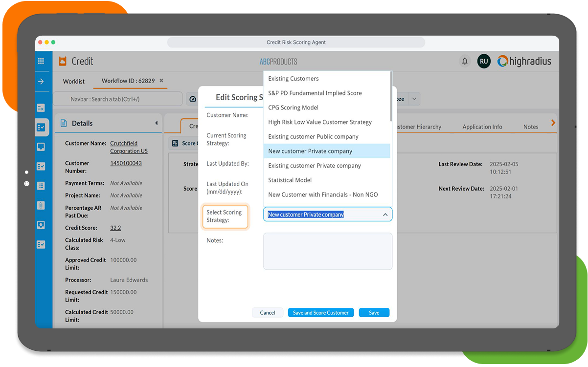This screenshot has width=588, height=367.
Task: Open the Crutchfield Corporation US customer link
Action: 129,147
